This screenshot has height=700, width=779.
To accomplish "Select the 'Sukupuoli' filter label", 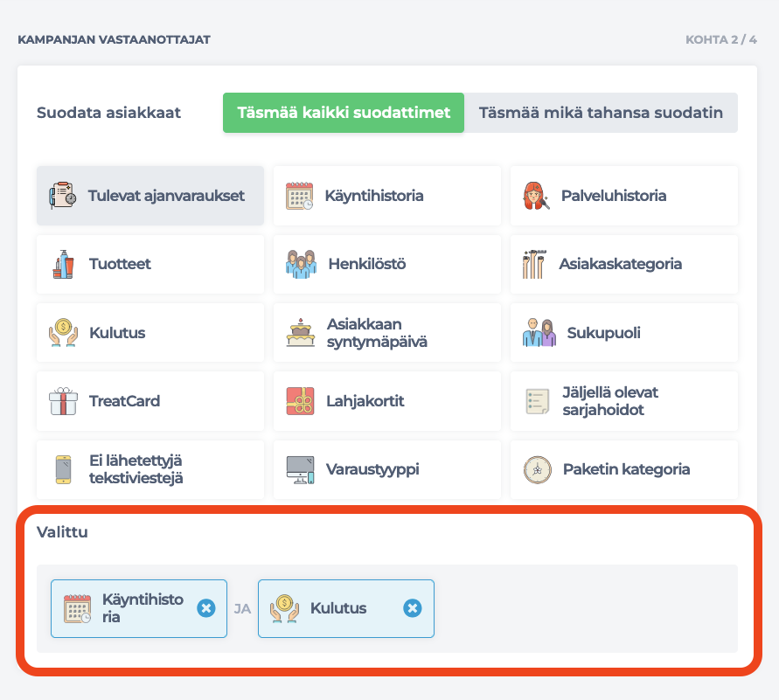I will click(x=603, y=333).
